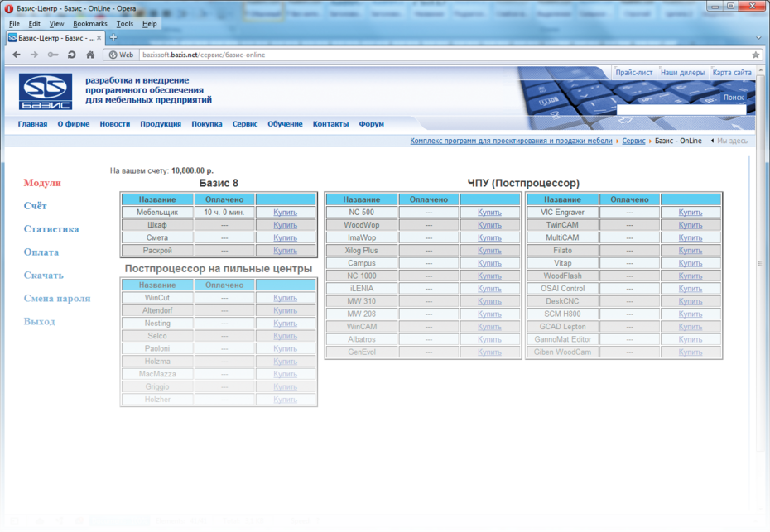
Task: Click Купить for WinCut
Action: point(286,298)
